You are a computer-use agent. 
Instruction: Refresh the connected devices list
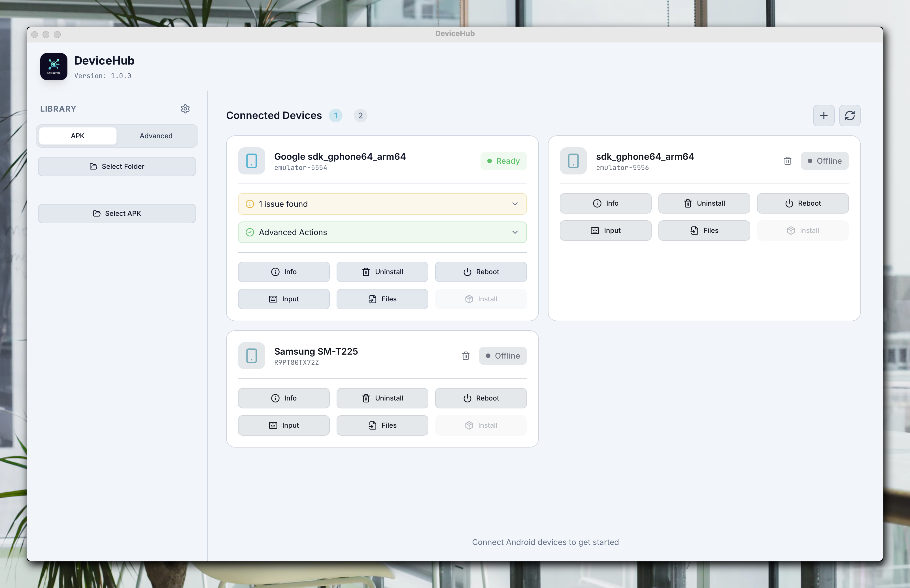tap(850, 116)
